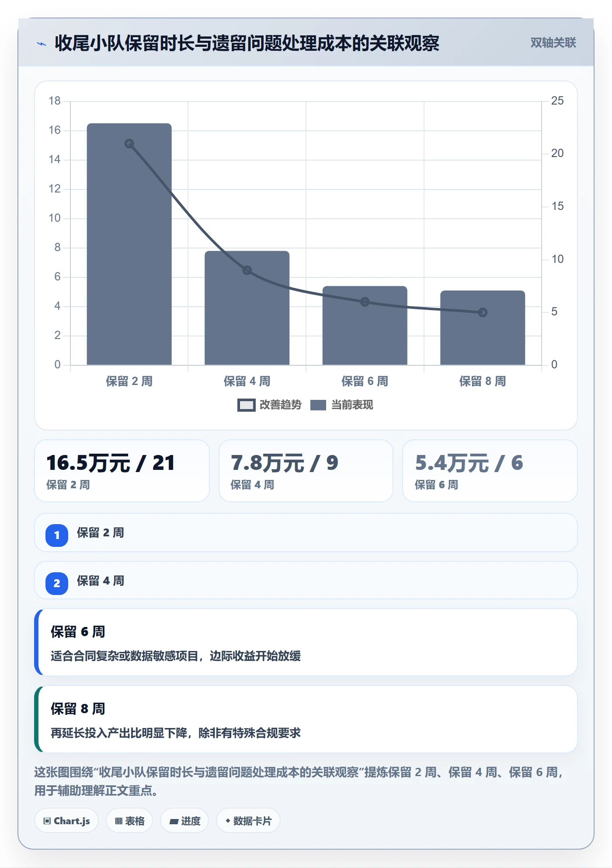
Task: Click the line data point above 保留 2 周
Action: point(129,143)
